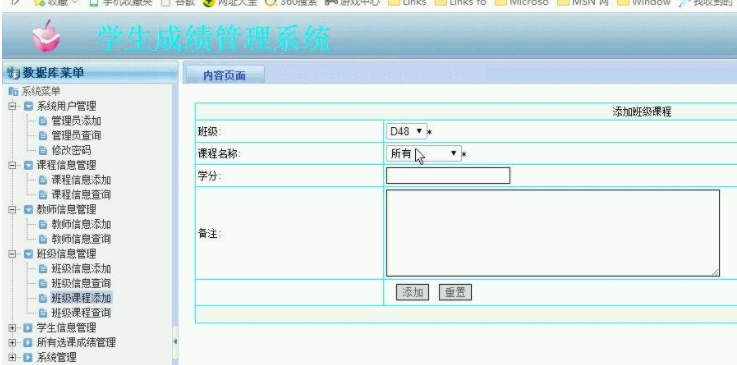The width and height of the screenshot is (737, 365).
Task: Click the 课程信息管理 folder icon
Action: point(28,165)
